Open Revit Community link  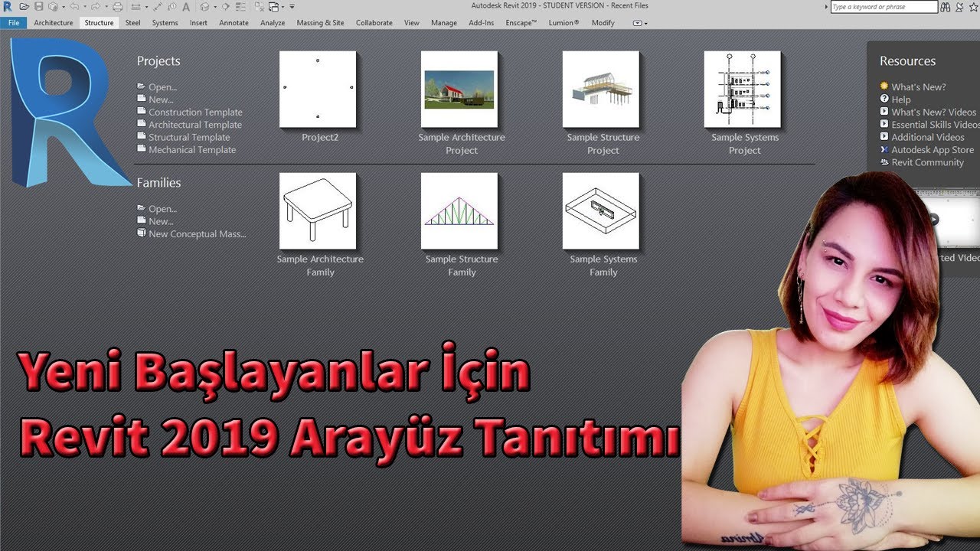pyautogui.click(x=927, y=162)
